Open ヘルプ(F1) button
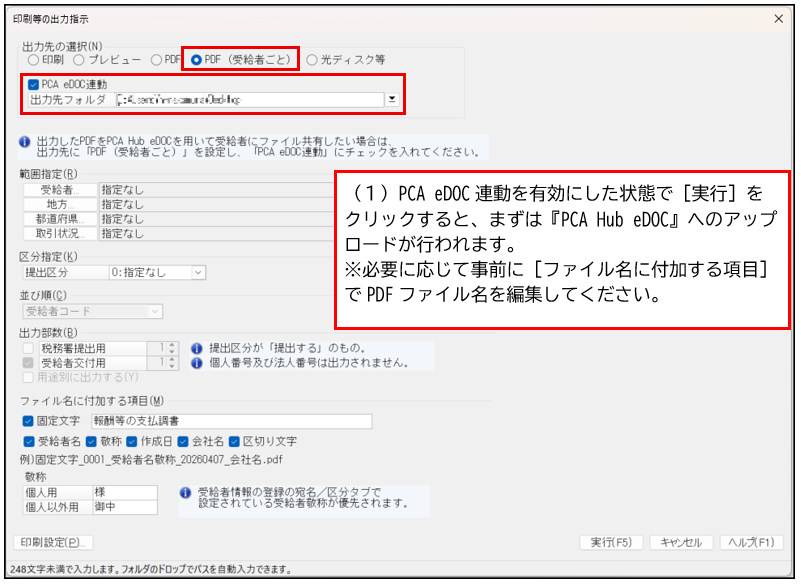The height and width of the screenshot is (586, 801). pyautogui.click(x=751, y=543)
